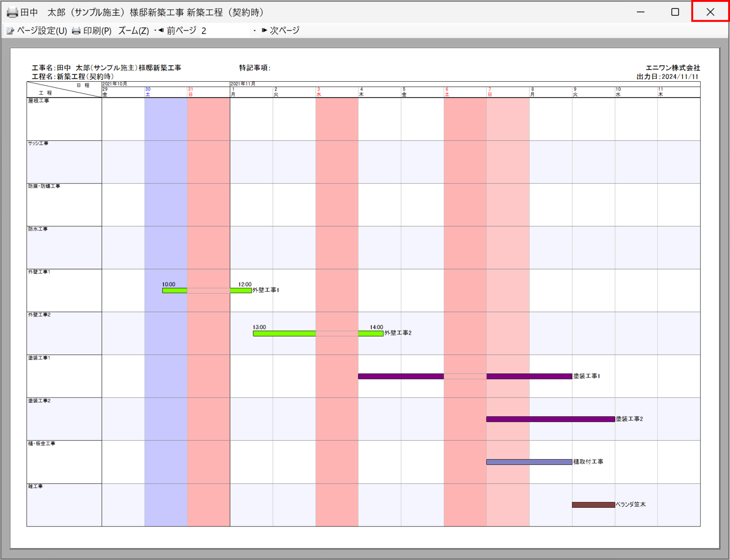Viewport: 730px width, 560px height.
Task: Click the purple 塗装工事2 schedule bar
Action: pyautogui.click(x=550, y=419)
